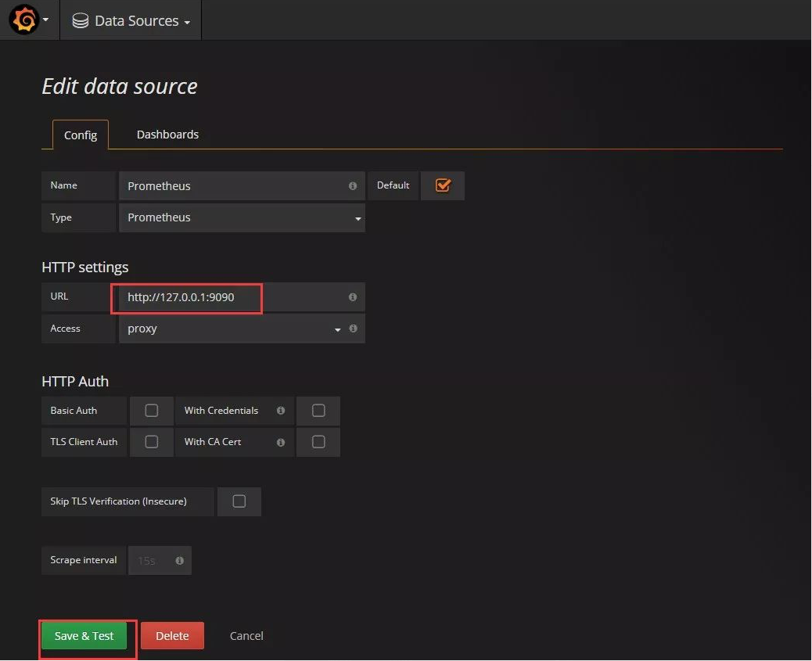Enable the With Credentials checkbox
The image size is (812, 661).
pos(318,410)
